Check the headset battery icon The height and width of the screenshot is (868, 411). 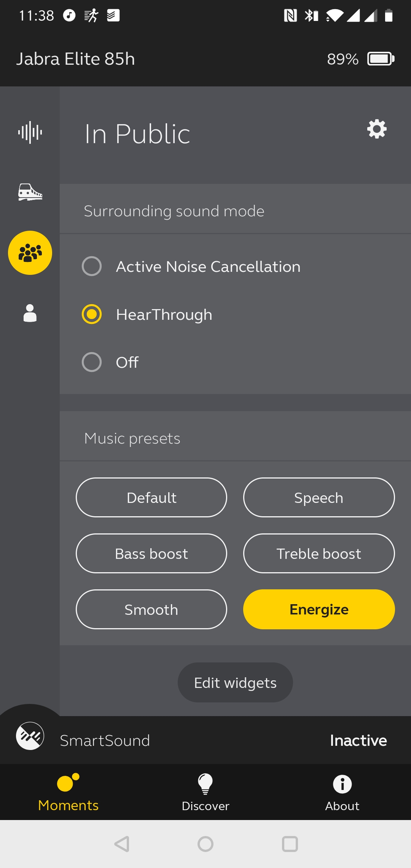(381, 59)
